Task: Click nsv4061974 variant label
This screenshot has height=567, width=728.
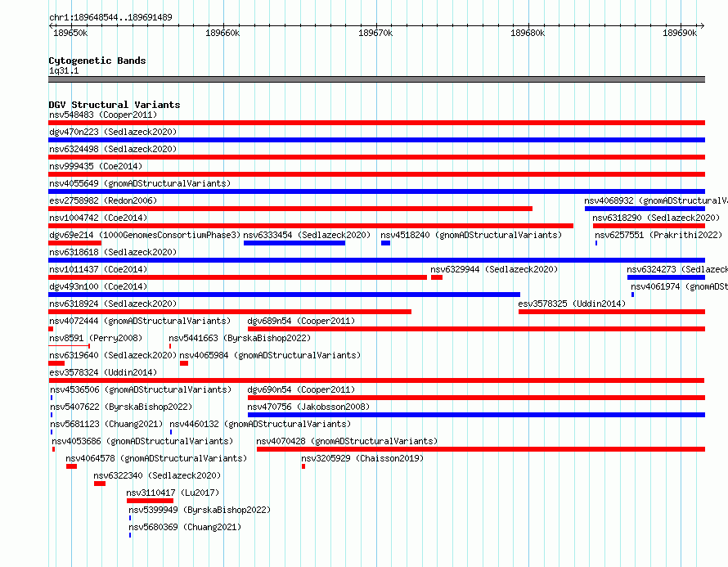Action: click(679, 286)
